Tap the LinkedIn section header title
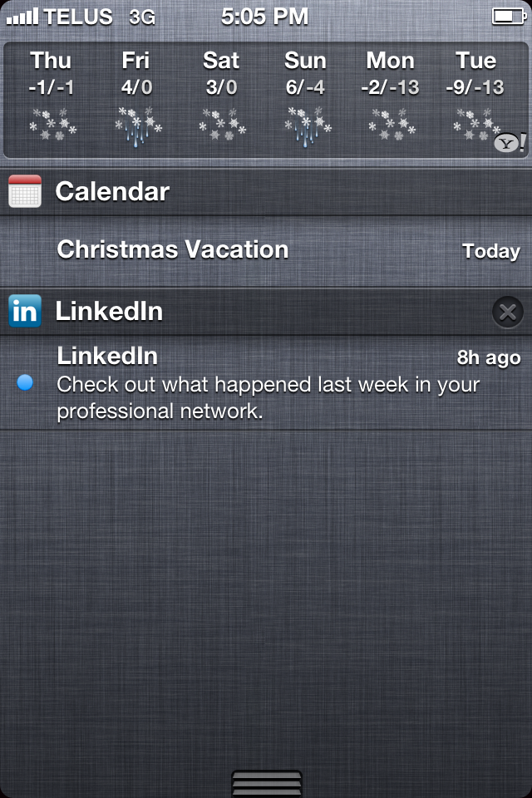 coord(109,312)
